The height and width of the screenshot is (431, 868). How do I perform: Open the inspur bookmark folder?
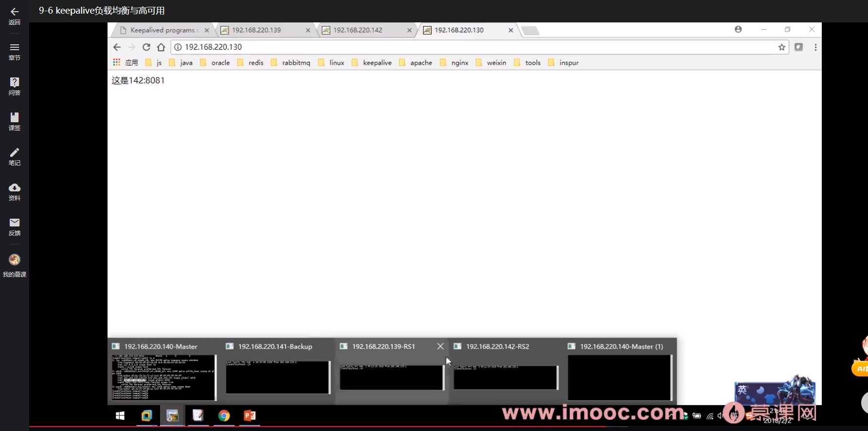(563, 62)
